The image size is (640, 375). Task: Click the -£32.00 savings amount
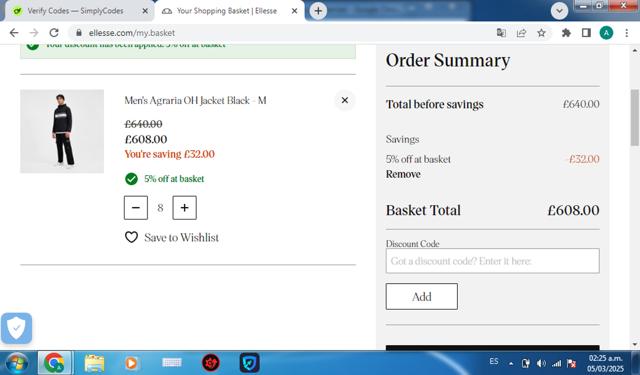point(582,159)
